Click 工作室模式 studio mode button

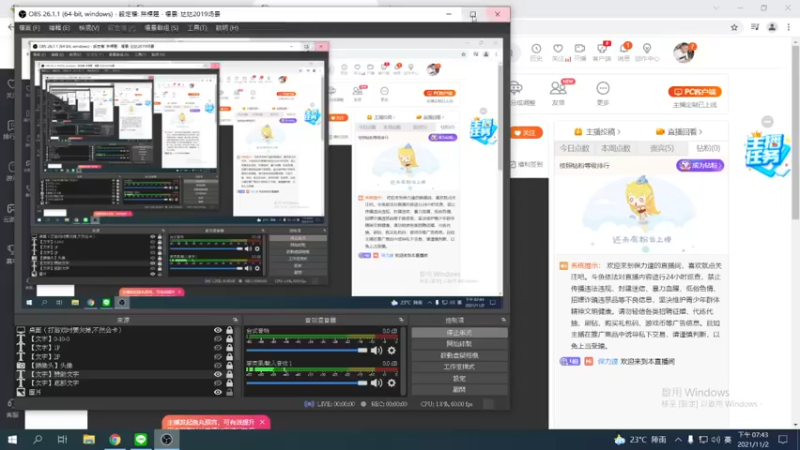[459, 367]
